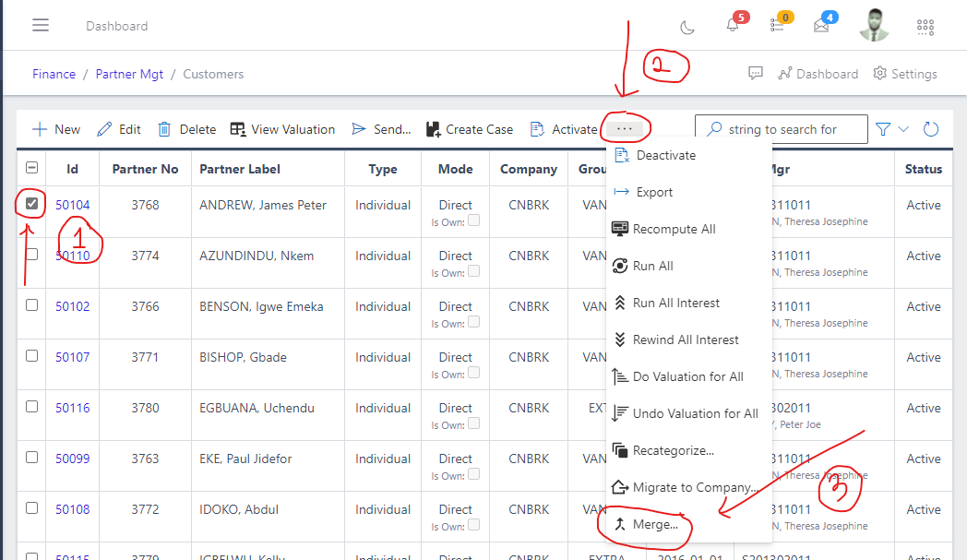Click the chat comment icon
The image size is (967, 560).
pos(755,74)
